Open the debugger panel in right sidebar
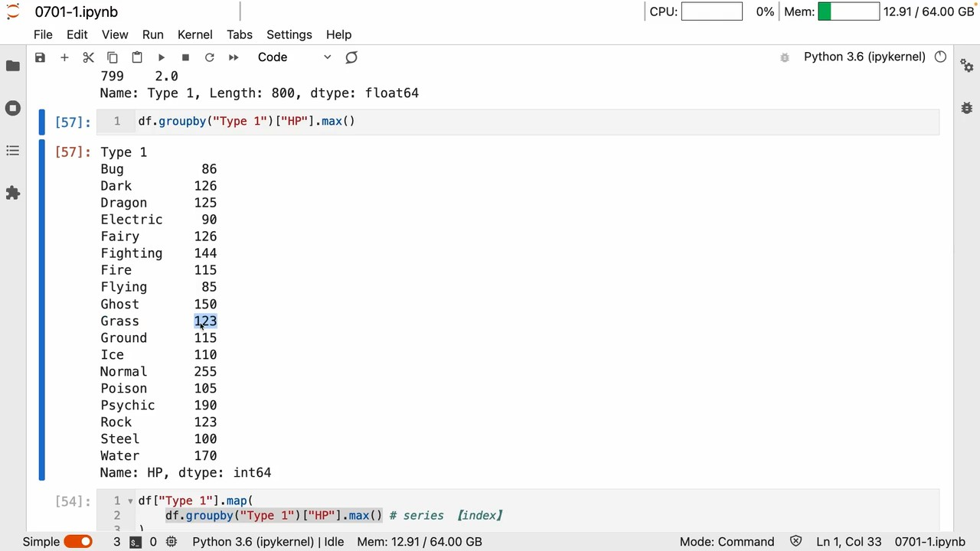The width and height of the screenshot is (980, 551). point(967,108)
